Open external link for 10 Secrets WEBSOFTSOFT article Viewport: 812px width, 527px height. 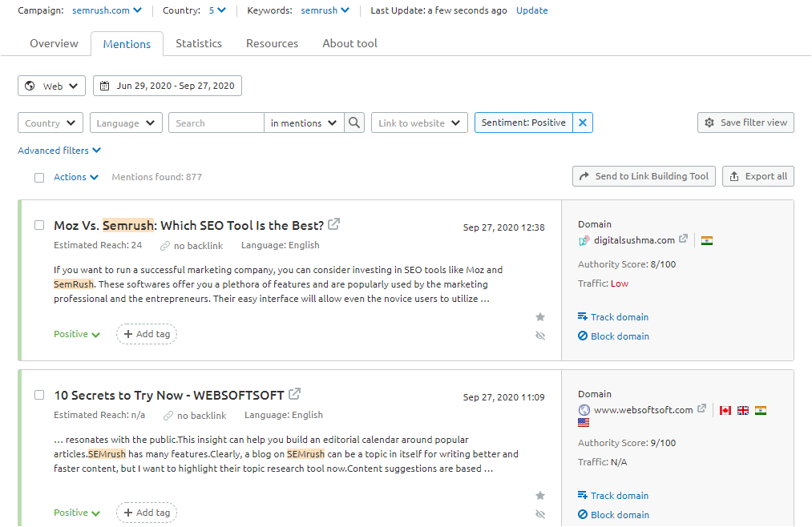pyautogui.click(x=295, y=394)
